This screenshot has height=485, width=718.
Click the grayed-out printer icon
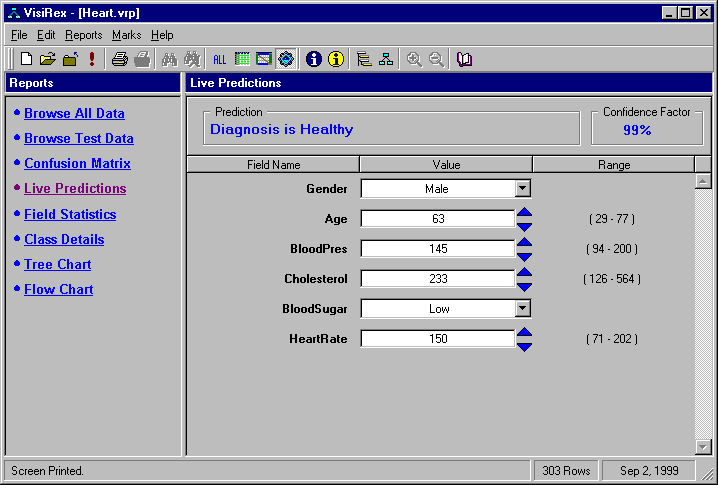click(142, 59)
